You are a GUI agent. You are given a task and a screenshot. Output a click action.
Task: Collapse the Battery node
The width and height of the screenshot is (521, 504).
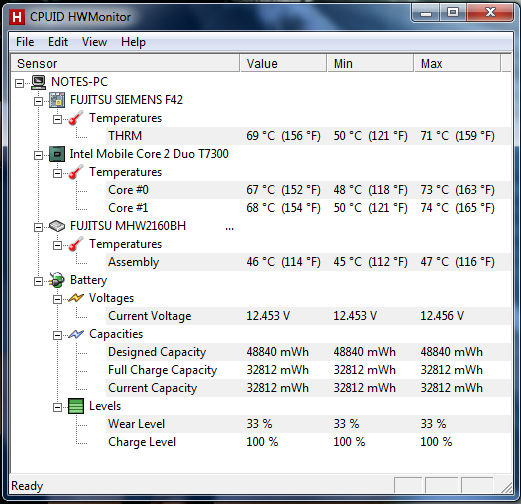(38, 281)
